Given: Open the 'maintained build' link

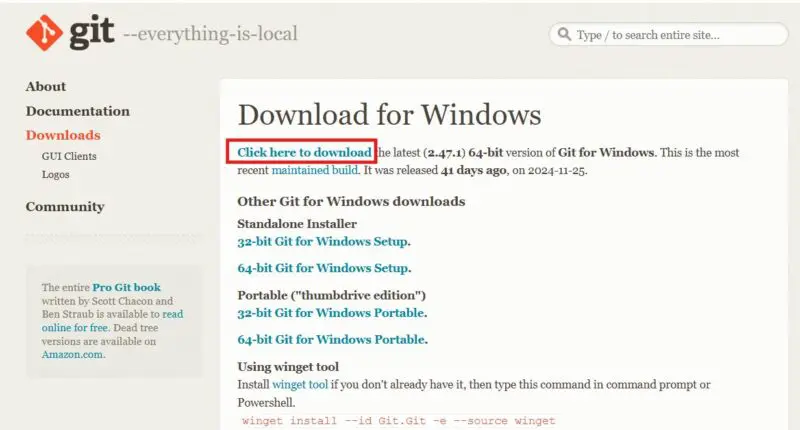Looking at the screenshot, I should (315, 170).
